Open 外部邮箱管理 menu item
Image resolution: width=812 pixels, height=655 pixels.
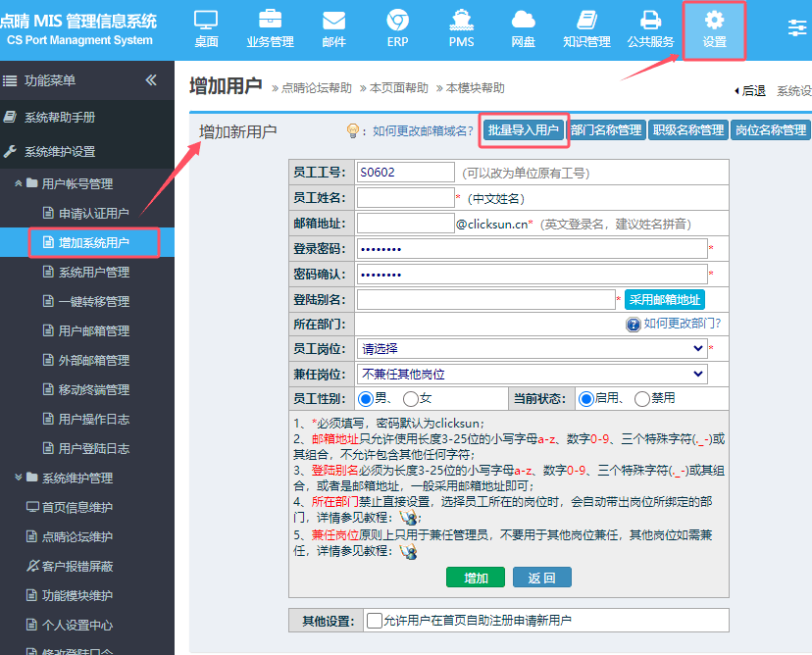[94, 361]
